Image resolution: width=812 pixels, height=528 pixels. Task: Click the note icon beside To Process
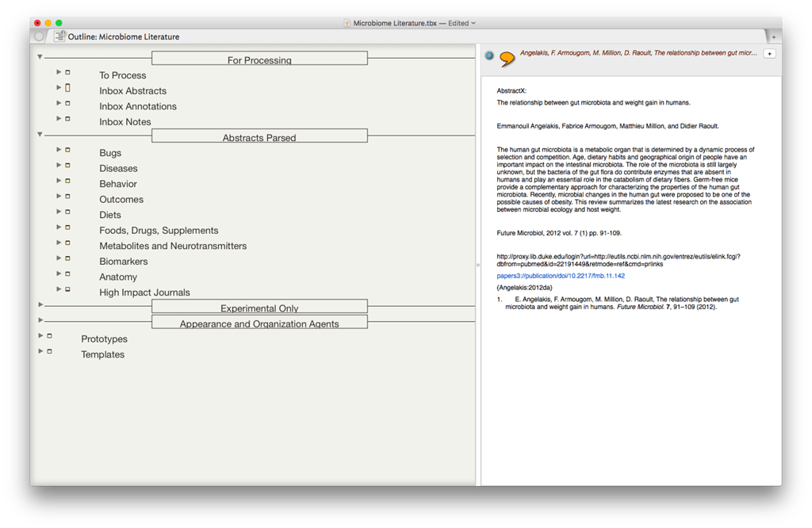(x=67, y=71)
